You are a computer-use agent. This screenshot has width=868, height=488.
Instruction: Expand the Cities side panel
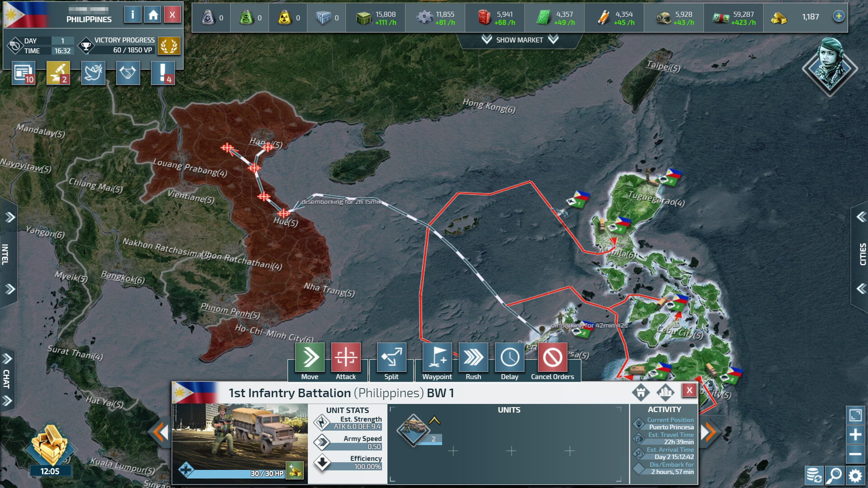862,254
